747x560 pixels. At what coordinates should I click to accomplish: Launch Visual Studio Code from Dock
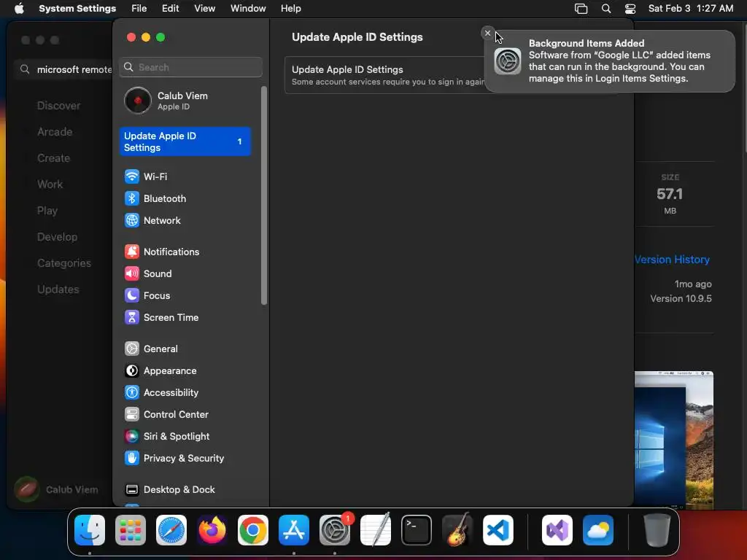coord(498,530)
